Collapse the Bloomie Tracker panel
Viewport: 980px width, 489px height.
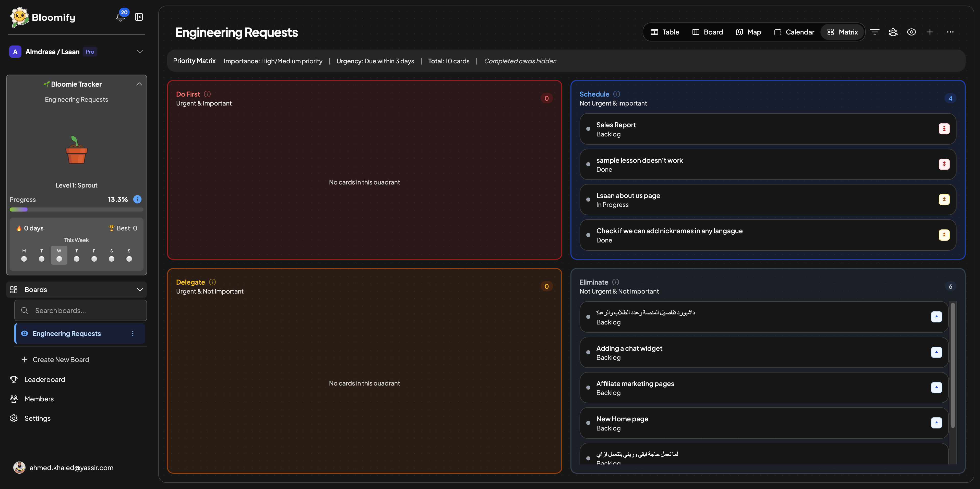point(139,84)
